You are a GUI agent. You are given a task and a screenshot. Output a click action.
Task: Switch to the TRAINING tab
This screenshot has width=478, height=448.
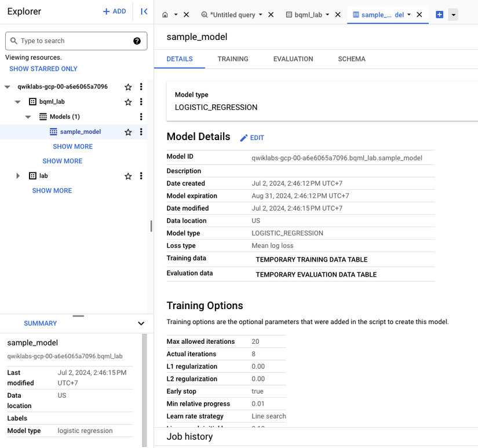pos(233,59)
